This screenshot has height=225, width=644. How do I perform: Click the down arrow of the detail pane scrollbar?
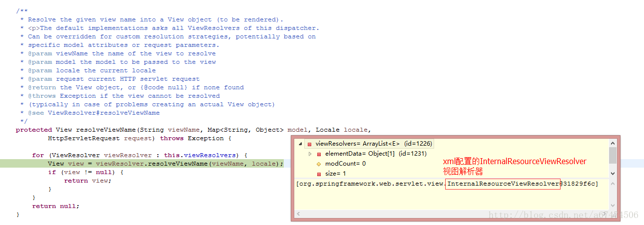pyautogui.click(x=613, y=206)
